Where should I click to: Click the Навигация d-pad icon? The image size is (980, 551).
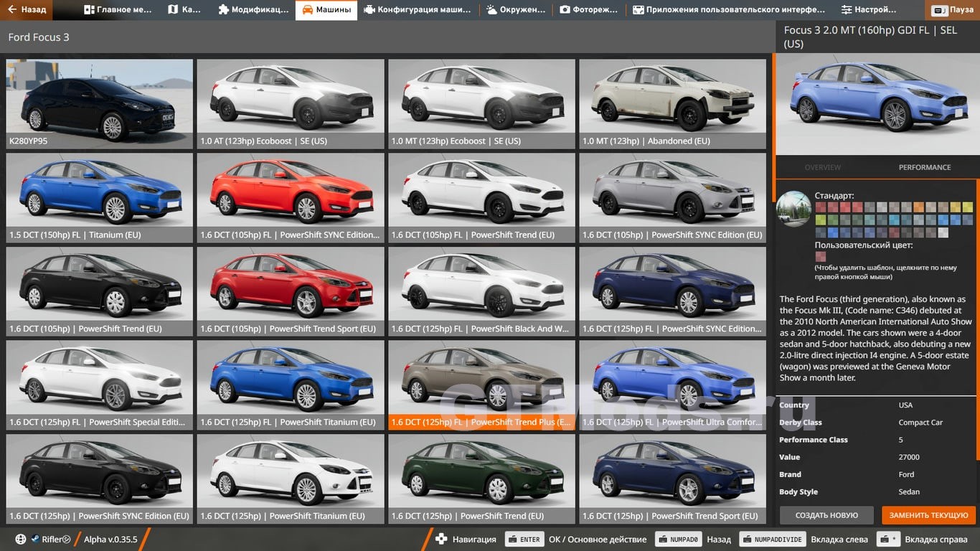(440, 540)
